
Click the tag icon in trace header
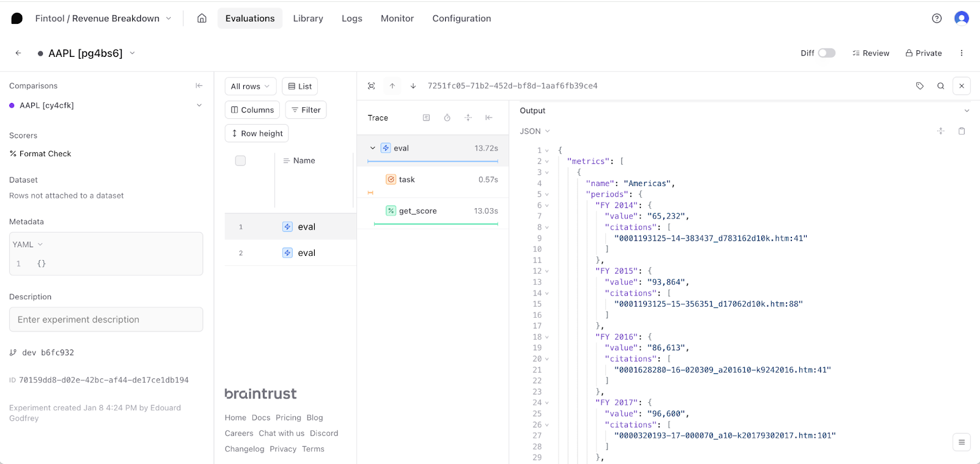click(919, 86)
